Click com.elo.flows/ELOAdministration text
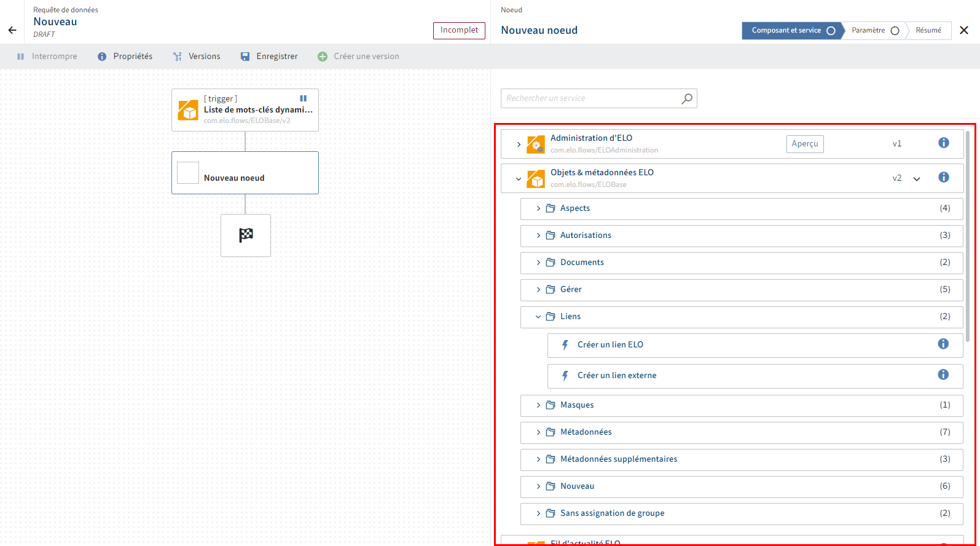The width and height of the screenshot is (980, 546). 604,150
